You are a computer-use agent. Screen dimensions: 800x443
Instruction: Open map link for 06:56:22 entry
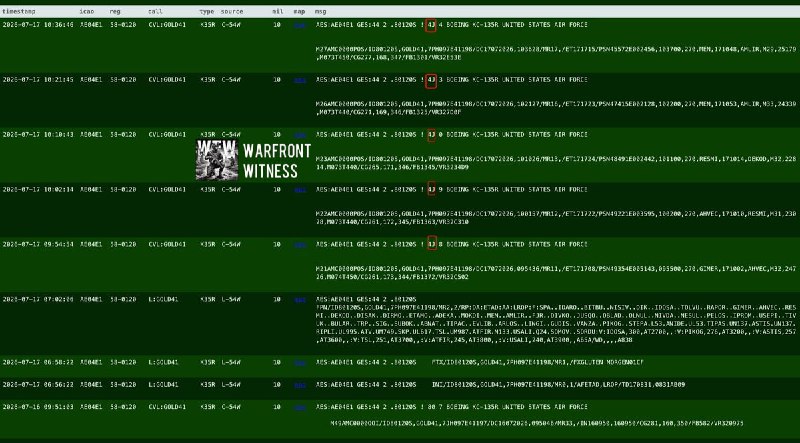300,385
